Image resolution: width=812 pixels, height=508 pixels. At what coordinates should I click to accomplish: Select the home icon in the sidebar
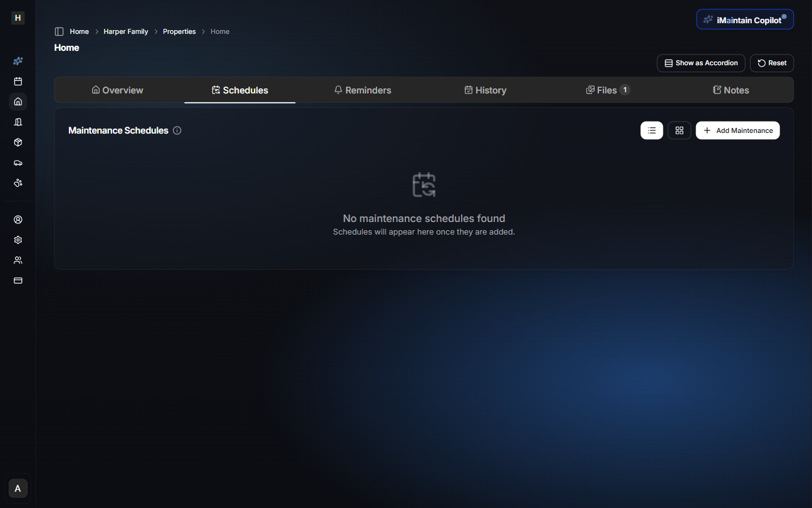click(x=18, y=101)
